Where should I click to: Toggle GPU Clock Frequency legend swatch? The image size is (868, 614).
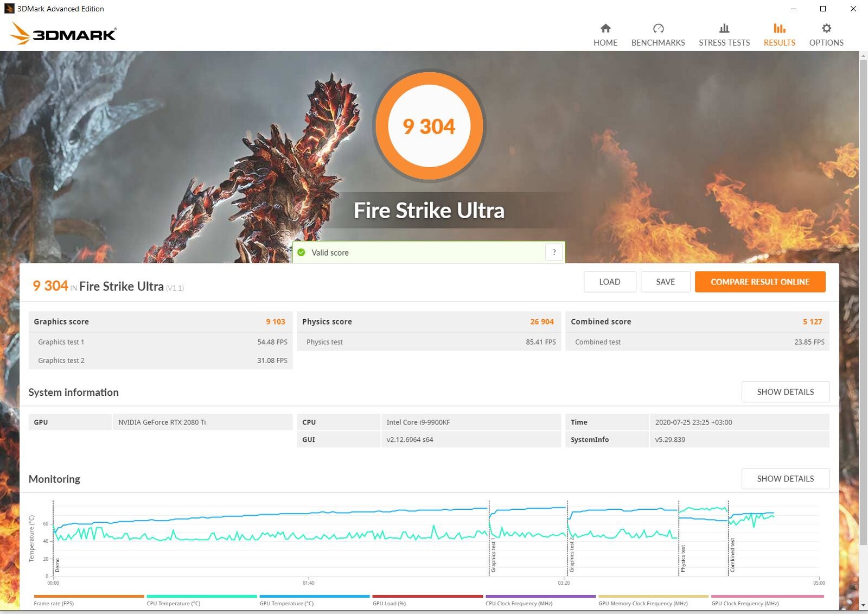pyautogui.click(x=767, y=596)
